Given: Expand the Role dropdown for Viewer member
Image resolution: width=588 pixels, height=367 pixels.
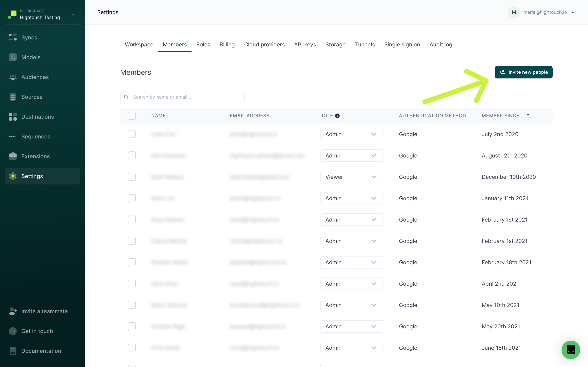Looking at the screenshot, I should (x=373, y=177).
